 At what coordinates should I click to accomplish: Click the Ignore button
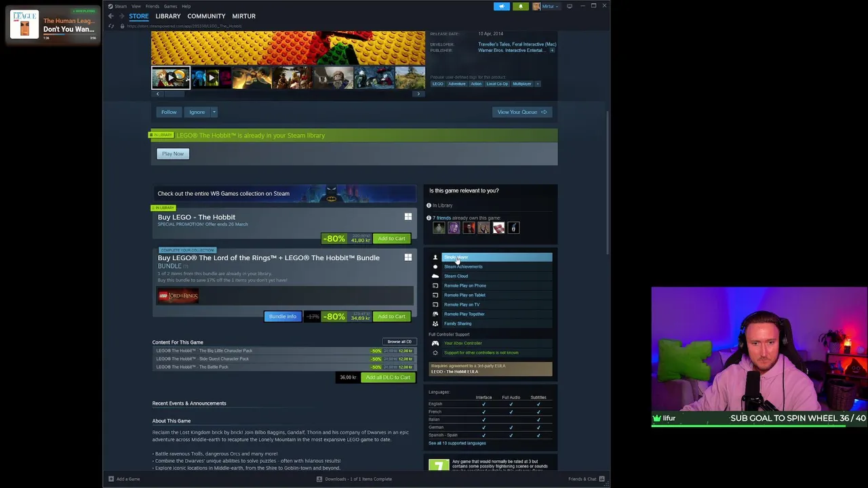tap(197, 112)
